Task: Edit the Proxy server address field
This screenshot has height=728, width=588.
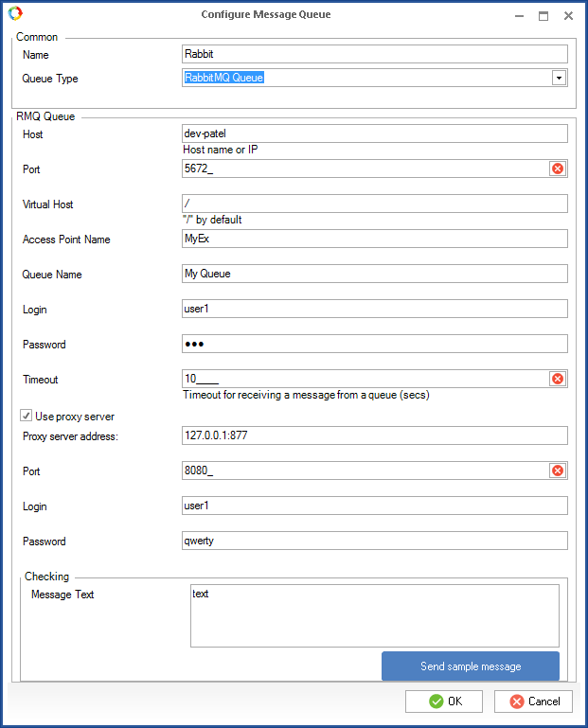Action: pos(374,435)
